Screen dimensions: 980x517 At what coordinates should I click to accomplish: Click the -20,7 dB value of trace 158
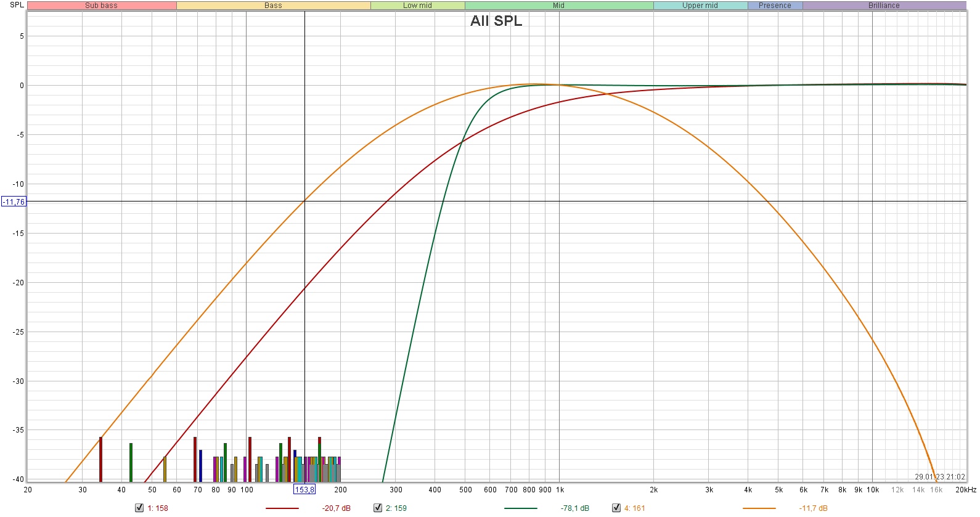coord(337,508)
